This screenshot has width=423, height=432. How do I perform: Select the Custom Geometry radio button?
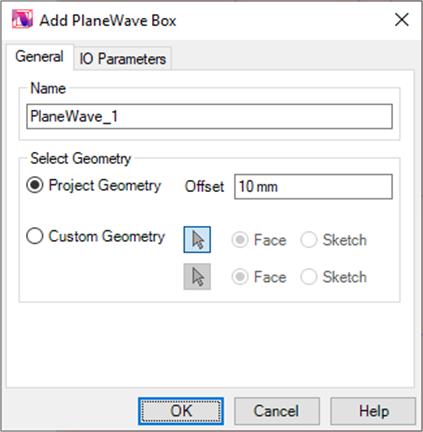point(35,236)
